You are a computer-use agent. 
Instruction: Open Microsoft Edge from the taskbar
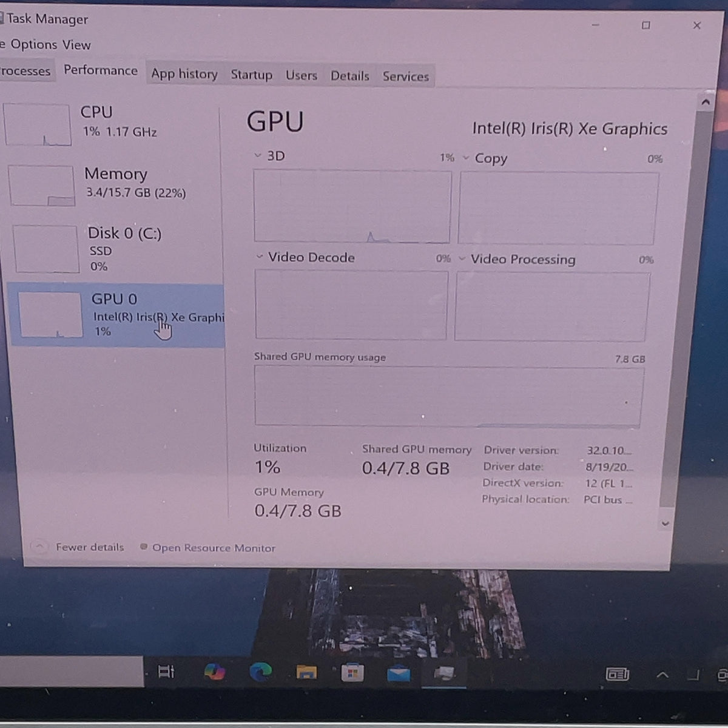[x=260, y=672]
